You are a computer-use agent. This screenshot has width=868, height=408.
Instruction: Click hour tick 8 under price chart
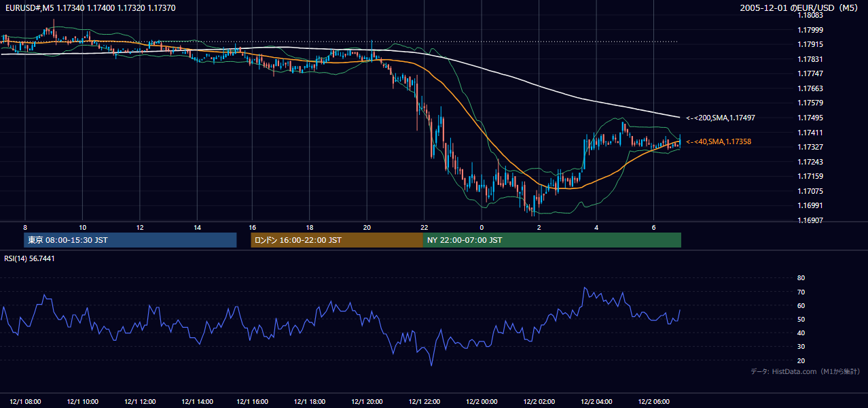tap(24, 227)
